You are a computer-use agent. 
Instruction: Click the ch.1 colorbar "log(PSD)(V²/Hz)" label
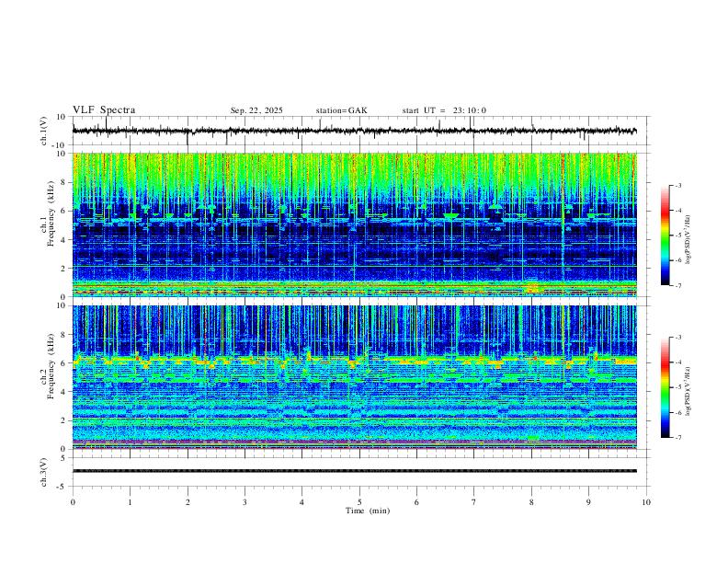point(688,239)
